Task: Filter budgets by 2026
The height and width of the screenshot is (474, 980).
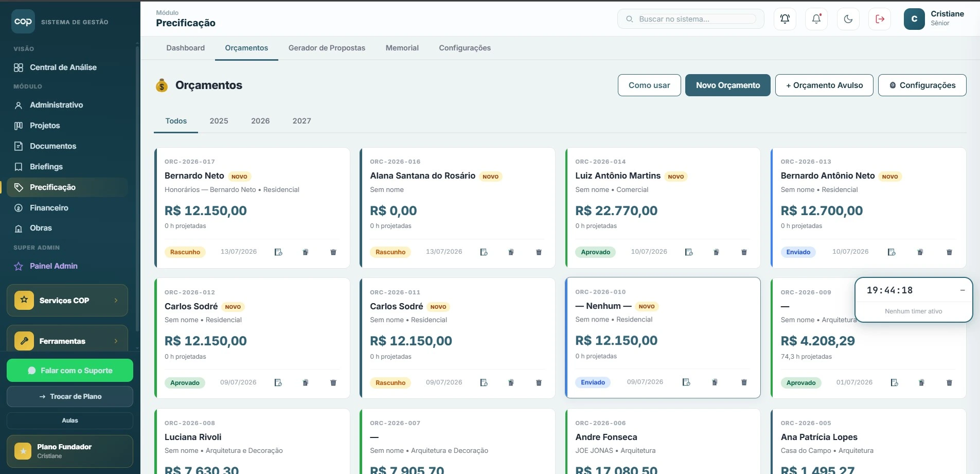Action: [260, 121]
